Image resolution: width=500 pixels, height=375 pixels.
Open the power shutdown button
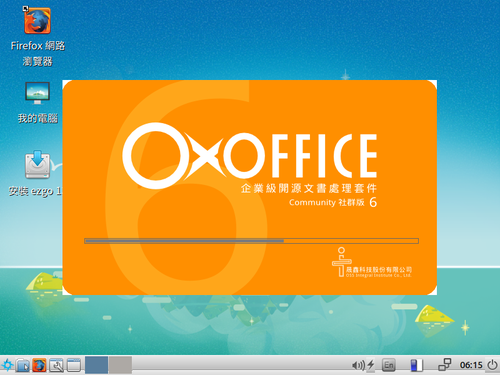pyautogui.click(x=492, y=365)
